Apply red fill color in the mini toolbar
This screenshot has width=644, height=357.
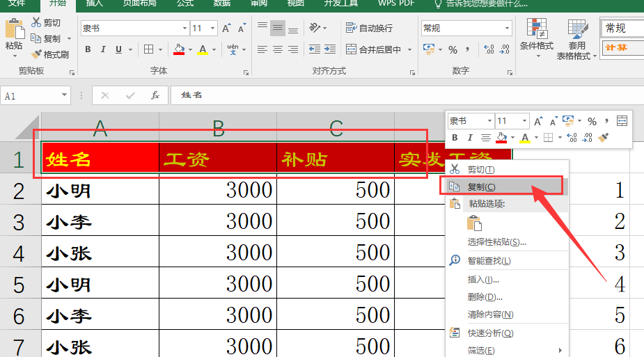[x=501, y=138]
